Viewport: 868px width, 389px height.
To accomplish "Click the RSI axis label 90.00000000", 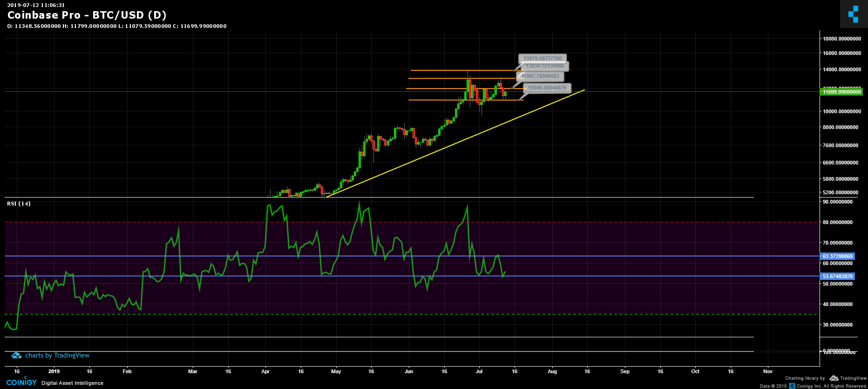I will [x=838, y=202].
